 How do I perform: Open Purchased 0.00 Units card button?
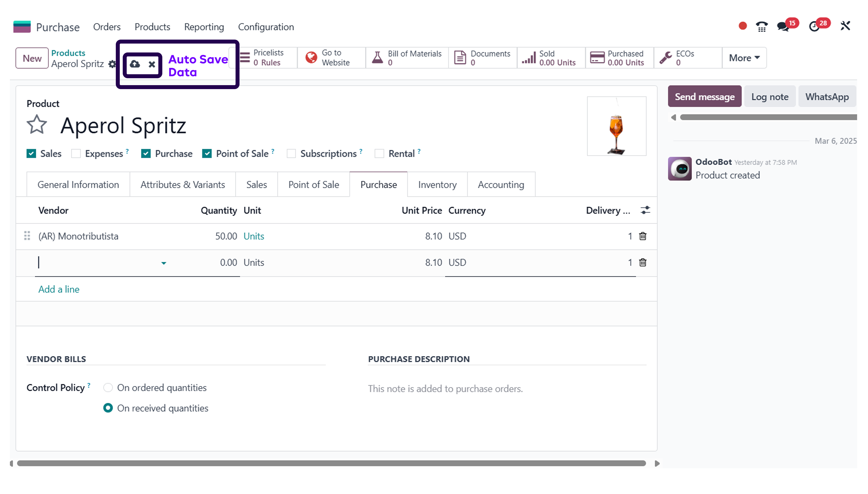(x=619, y=58)
